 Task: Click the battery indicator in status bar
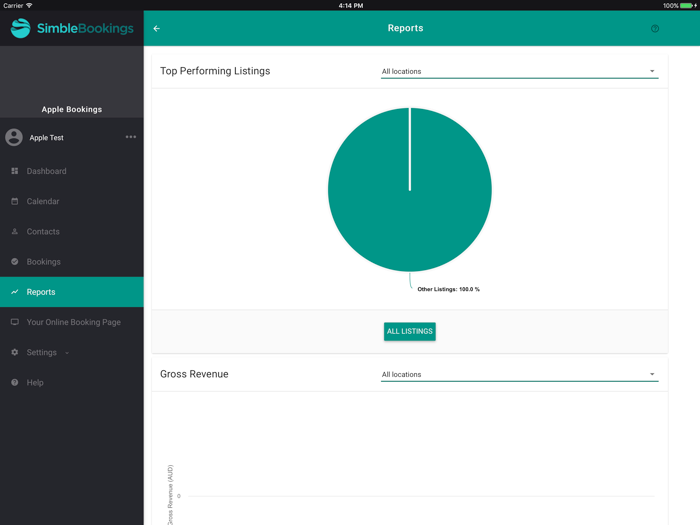[688, 6]
